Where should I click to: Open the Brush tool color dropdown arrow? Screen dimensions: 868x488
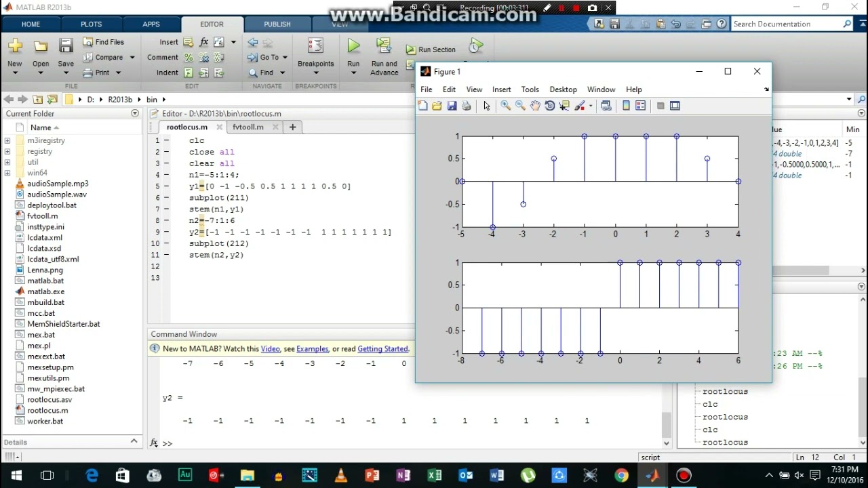point(590,106)
